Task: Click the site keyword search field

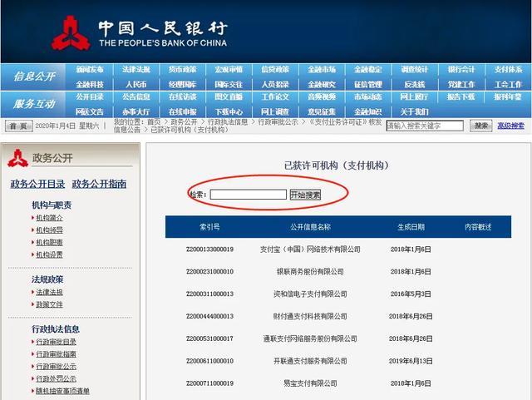Action: (x=425, y=126)
